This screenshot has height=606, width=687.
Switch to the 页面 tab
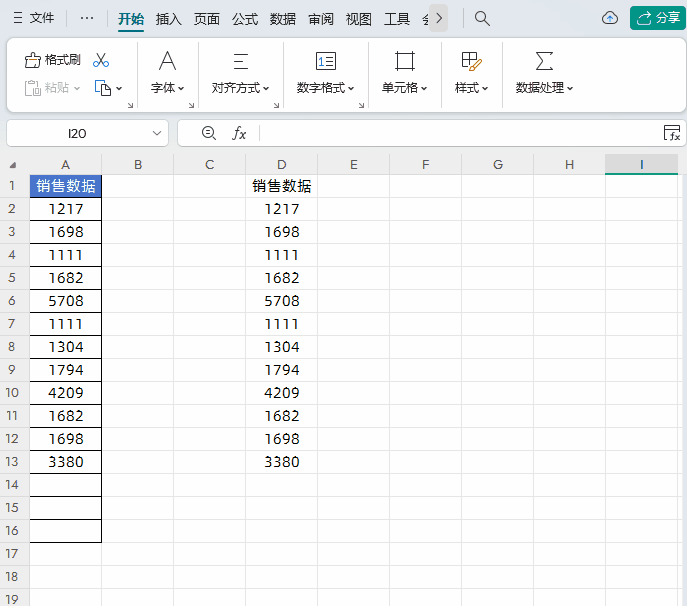pos(206,19)
